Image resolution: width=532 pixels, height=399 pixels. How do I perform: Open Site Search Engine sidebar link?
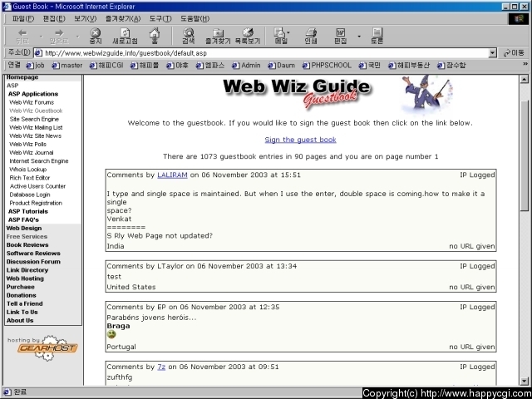34,119
